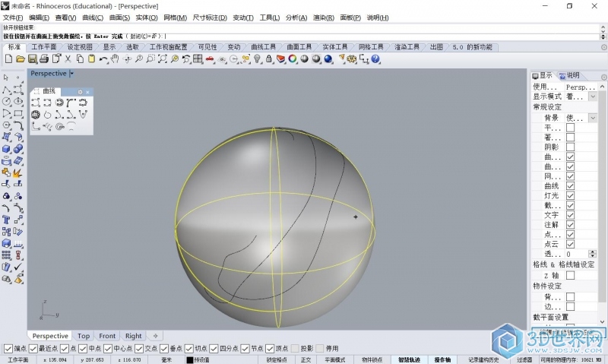Add a viewport tab with plus button

155,336
